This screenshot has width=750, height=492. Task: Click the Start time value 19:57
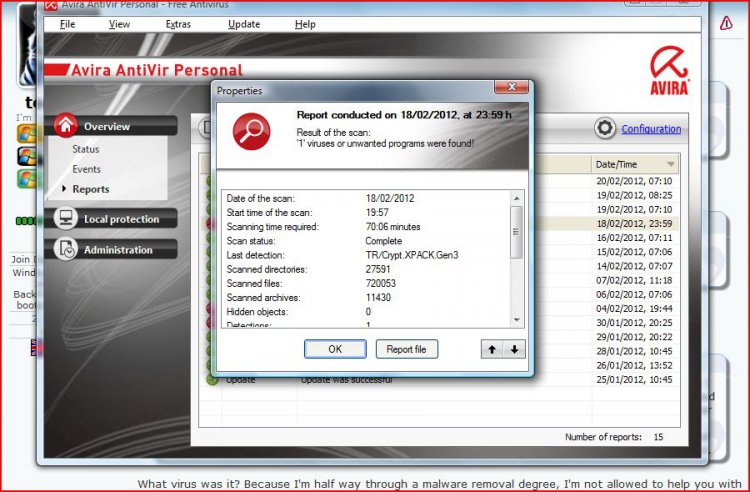click(x=377, y=212)
